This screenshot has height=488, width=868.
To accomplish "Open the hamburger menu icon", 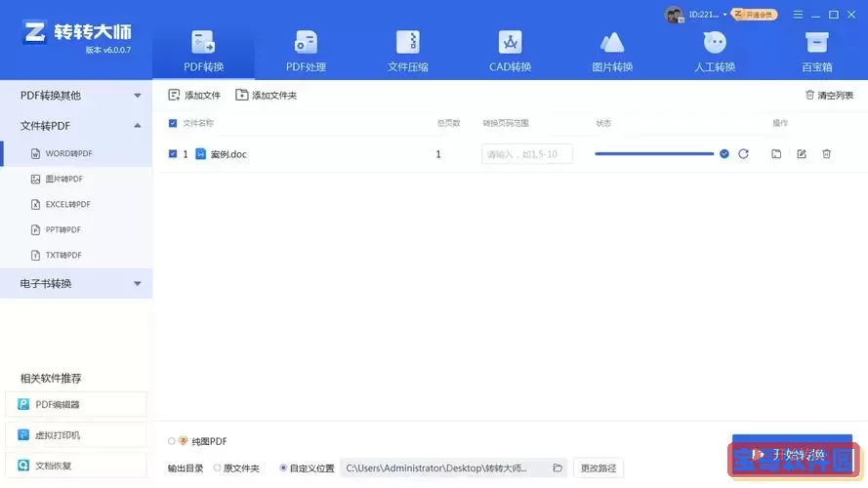I will coord(798,15).
